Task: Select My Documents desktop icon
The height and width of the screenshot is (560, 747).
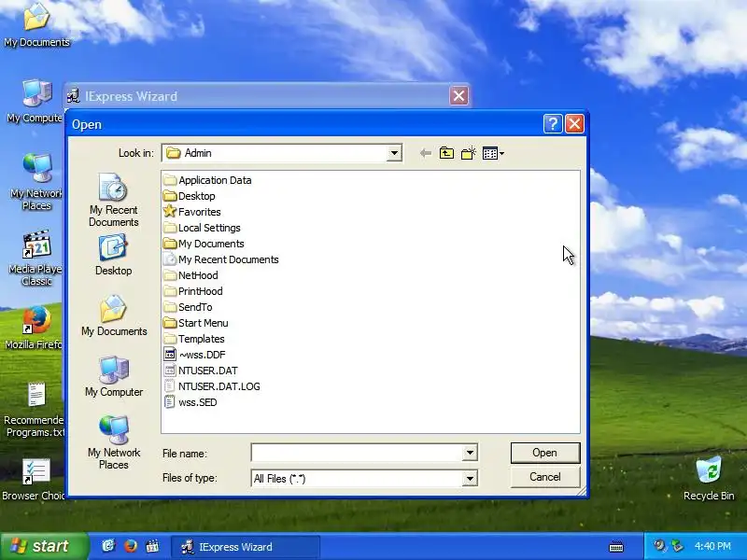Action: [36, 25]
